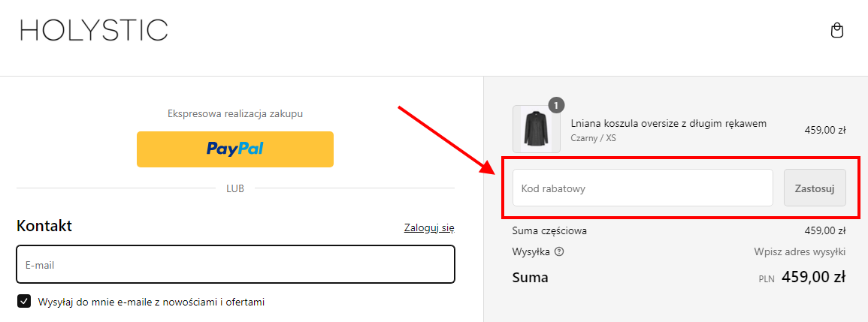The image size is (868, 322).
Task: Click the 'Wpisz adres wysyłki' shipping text
Action: tap(800, 251)
